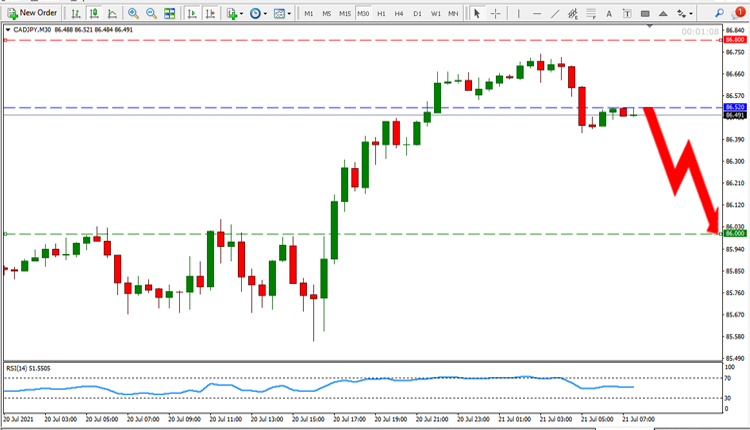Screen dimensions: 750x430
Task: Draw a horizontal line tool
Action: coord(537,13)
